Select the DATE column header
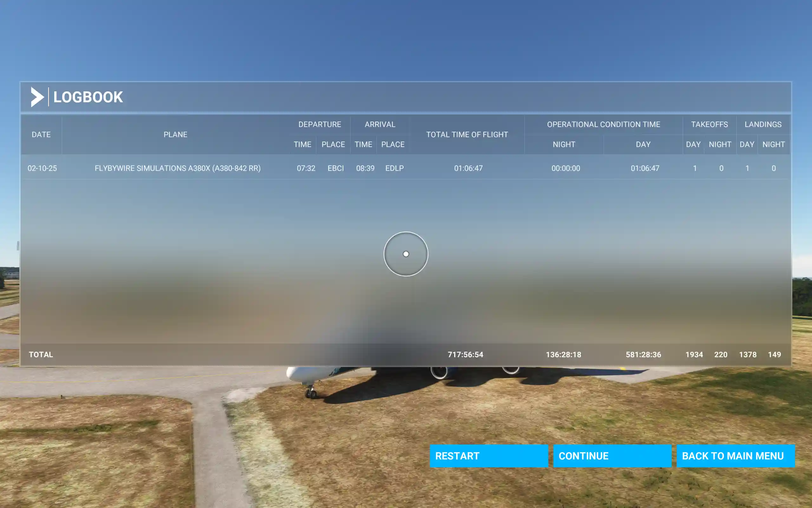This screenshot has width=812, height=508. point(41,134)
